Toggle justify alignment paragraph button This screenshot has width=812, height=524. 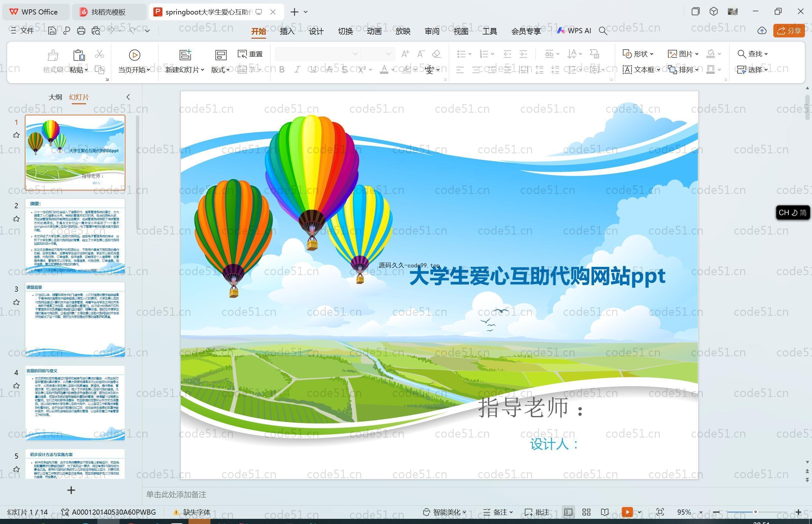coord(507,70)
